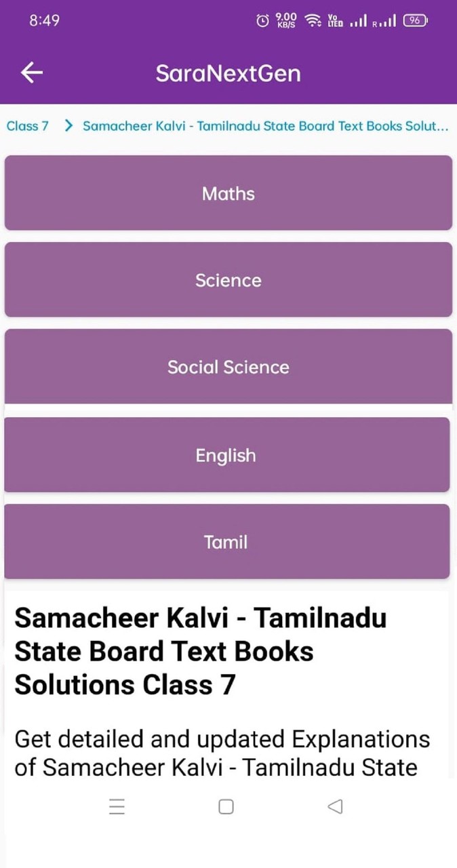Open the Maths subject section
The height and width of the screenshot is (868, 457).
228,193
